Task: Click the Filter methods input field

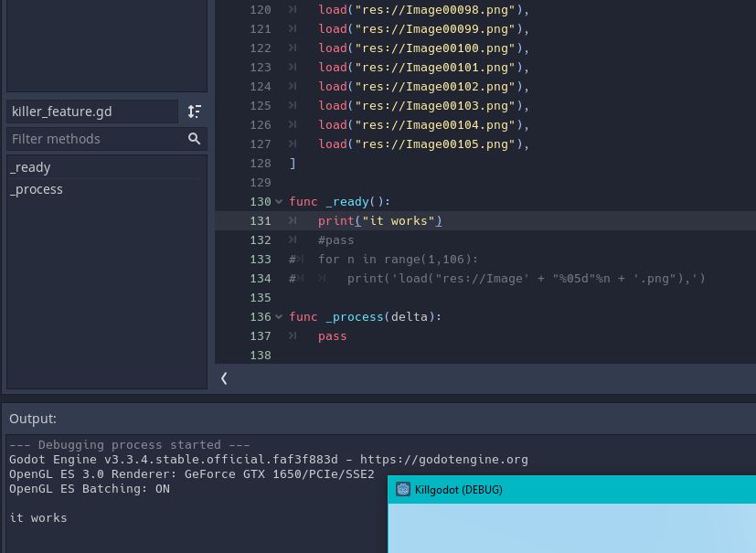Action: click(91, 138)
